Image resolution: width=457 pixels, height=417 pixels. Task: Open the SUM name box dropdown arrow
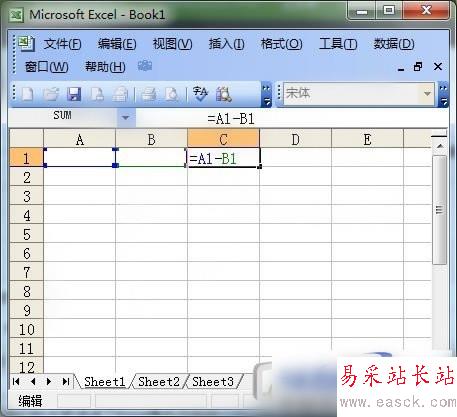click(x=126, y=117)
